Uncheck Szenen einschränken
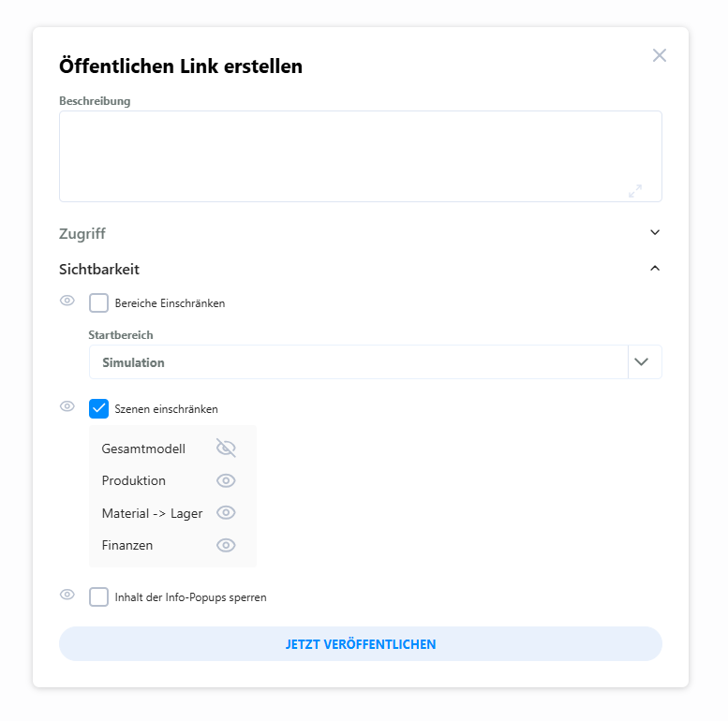 pos(99,409)
